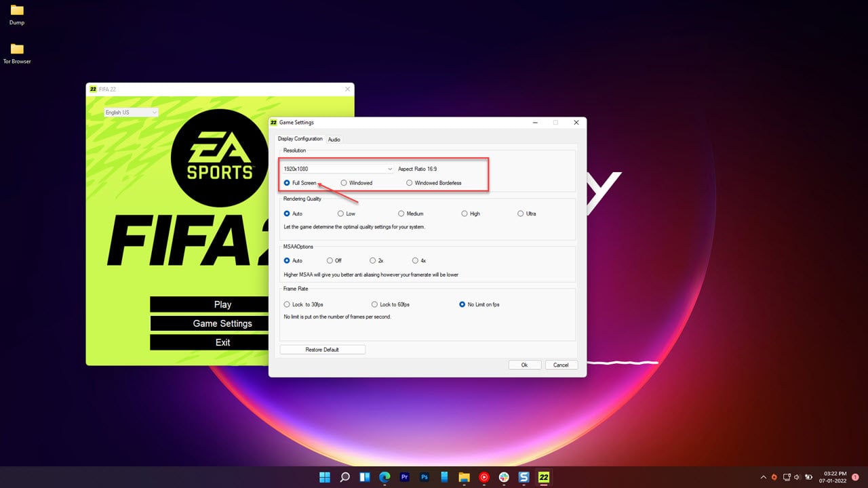868x488 pixels.
Task: Click the Play button in launcher
Action: coord(222,304)
